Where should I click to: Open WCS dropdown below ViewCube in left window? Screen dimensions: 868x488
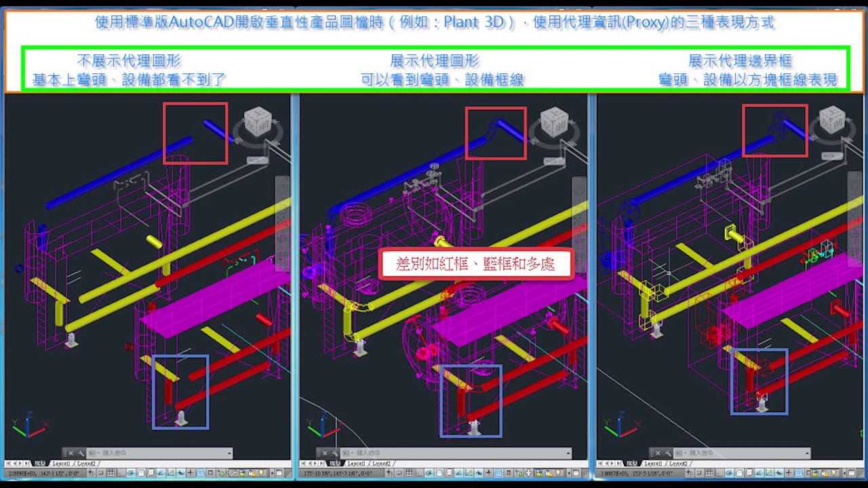258,161
